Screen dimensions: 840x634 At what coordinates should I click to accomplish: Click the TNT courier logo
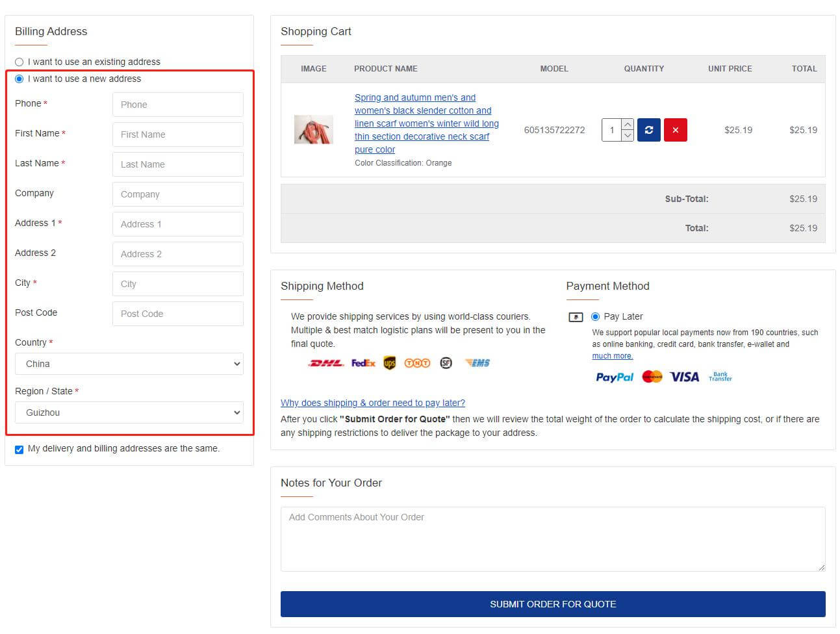[417, 363]
